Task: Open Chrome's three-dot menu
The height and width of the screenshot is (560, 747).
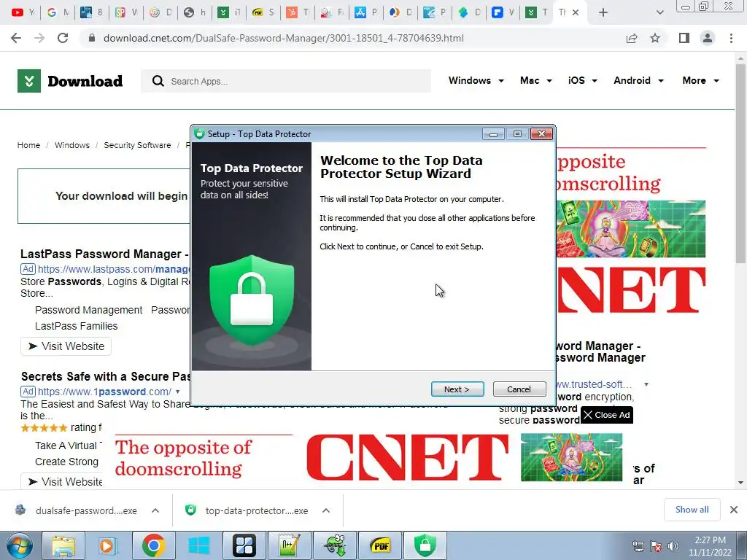Action: [x=731, y=38]
